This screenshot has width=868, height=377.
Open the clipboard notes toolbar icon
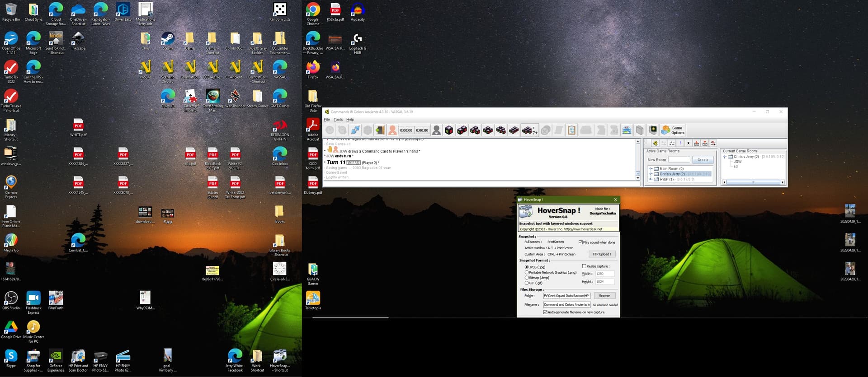click(571, 130)
